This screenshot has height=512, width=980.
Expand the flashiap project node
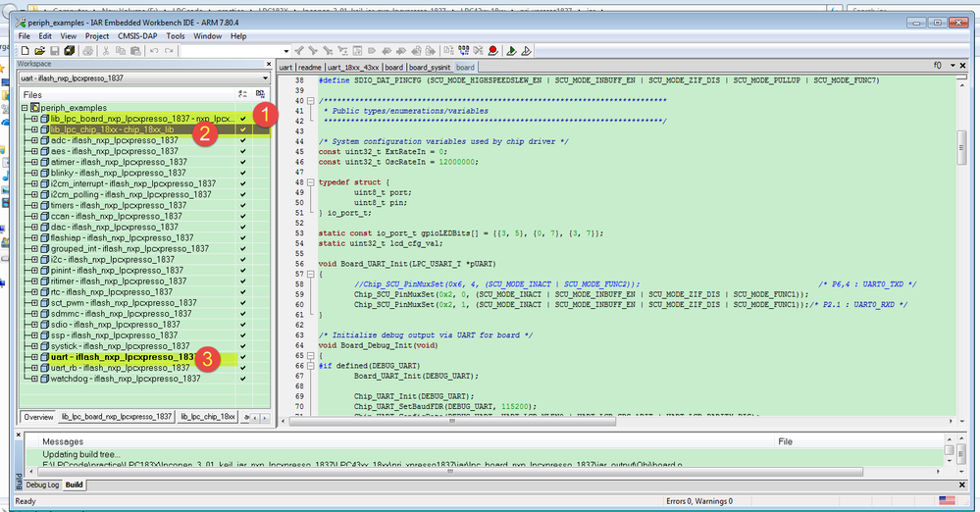pyautogui.click(x=34, y=238)
